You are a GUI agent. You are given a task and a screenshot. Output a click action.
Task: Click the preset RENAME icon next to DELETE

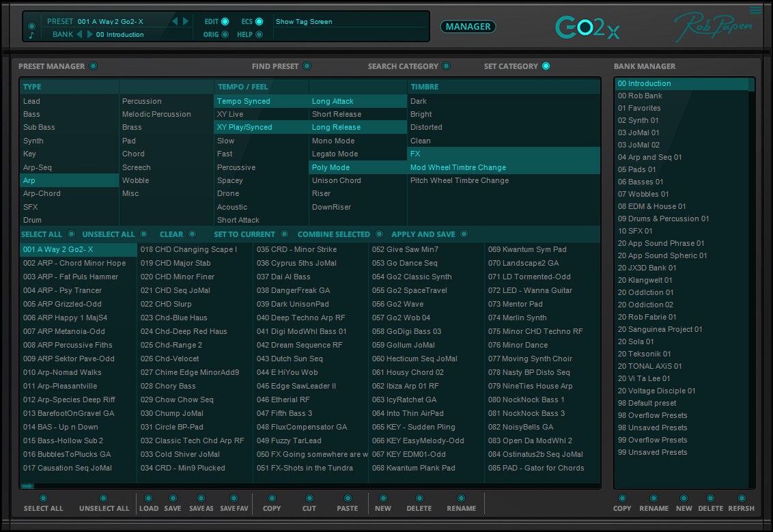tap(461, 499)
